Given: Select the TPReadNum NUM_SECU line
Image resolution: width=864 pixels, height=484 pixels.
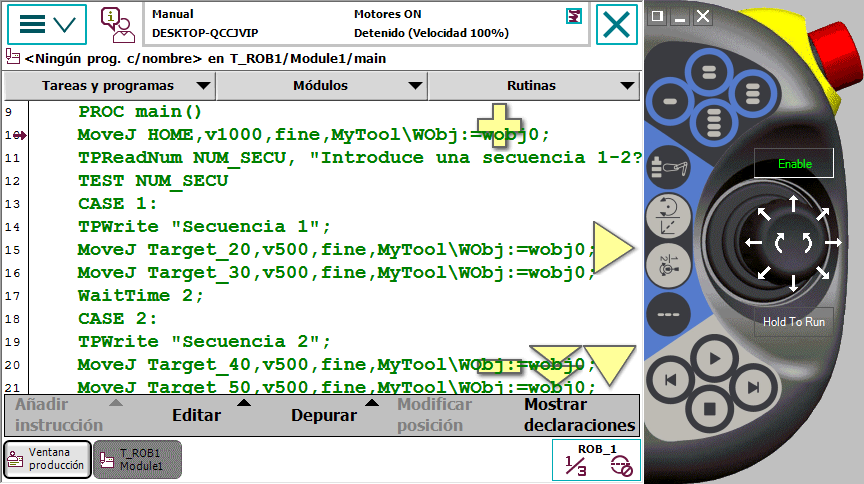Looking at the screenshot, I should coord(360,158).
